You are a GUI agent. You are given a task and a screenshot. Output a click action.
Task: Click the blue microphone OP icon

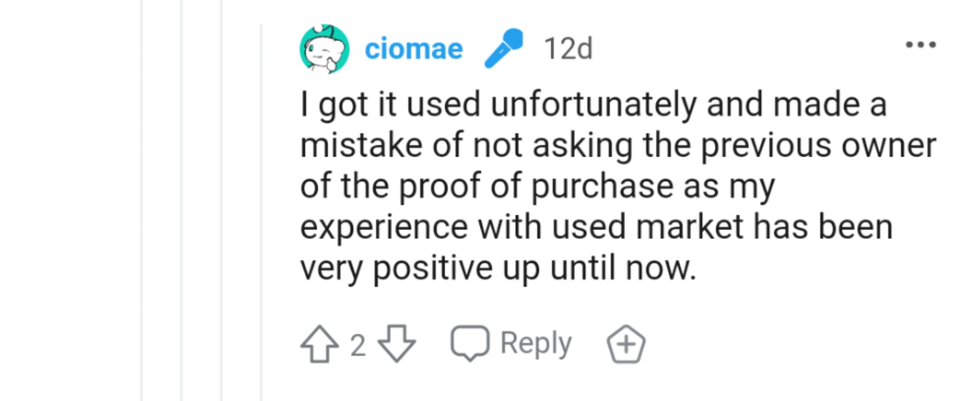[503, 48]
